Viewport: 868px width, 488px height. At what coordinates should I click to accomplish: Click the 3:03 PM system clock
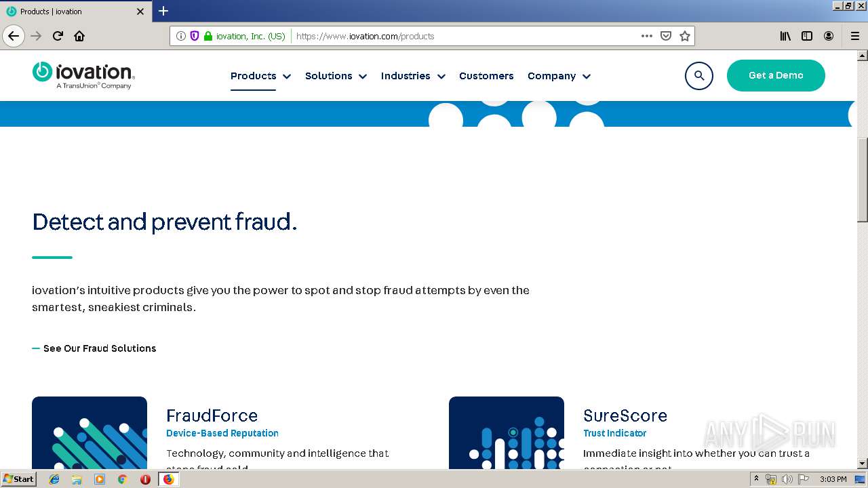point(833,479)
